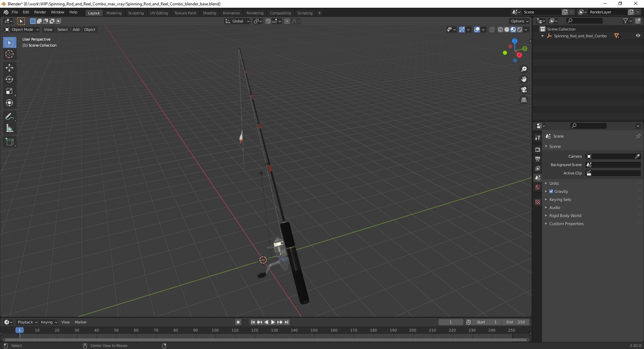This screenshot has width=644, height=349.
Task: Open the File menu
Action: pyautogui.click(x=15, y=12)
